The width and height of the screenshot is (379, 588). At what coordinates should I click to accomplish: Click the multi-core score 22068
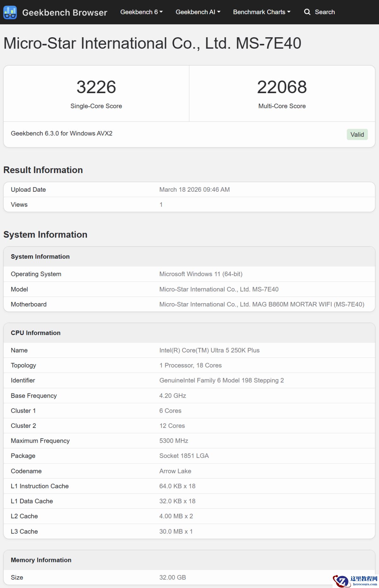pos(282,87)
